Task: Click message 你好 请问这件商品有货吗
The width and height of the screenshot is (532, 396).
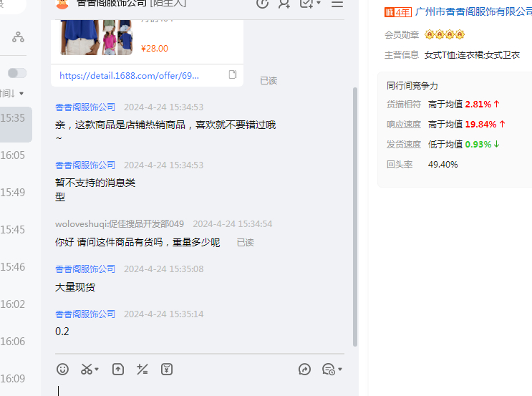Action: [137, 242]
